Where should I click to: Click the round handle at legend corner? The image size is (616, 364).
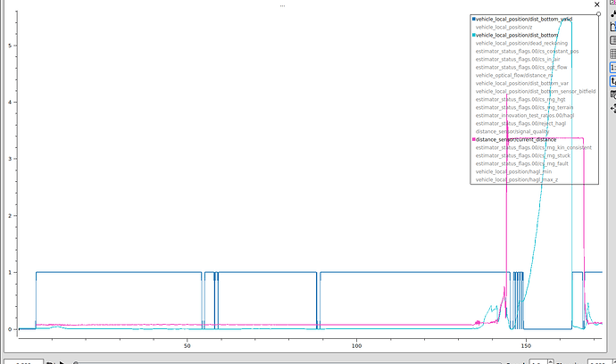point(598,14)
